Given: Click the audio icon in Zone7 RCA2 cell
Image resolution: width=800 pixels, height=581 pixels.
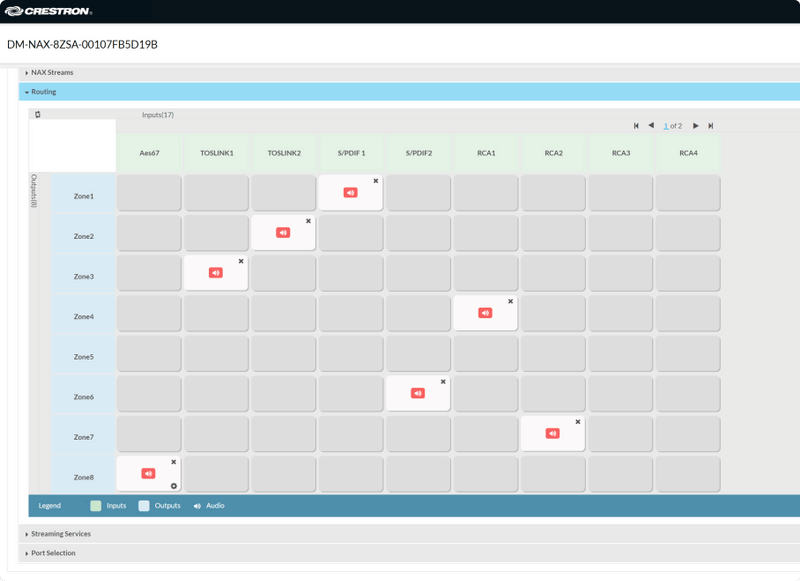Looking at the screenshot, I should click(x=552, y=433).
